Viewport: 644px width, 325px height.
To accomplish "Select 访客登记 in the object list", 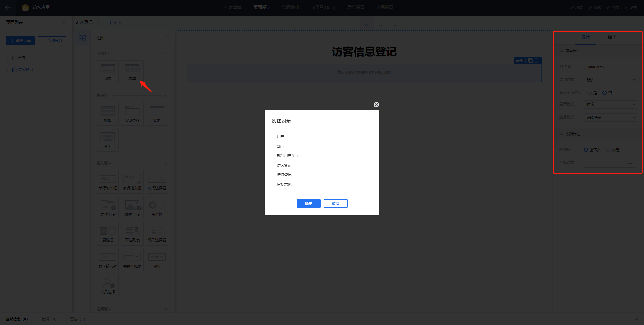I will 284,165.
